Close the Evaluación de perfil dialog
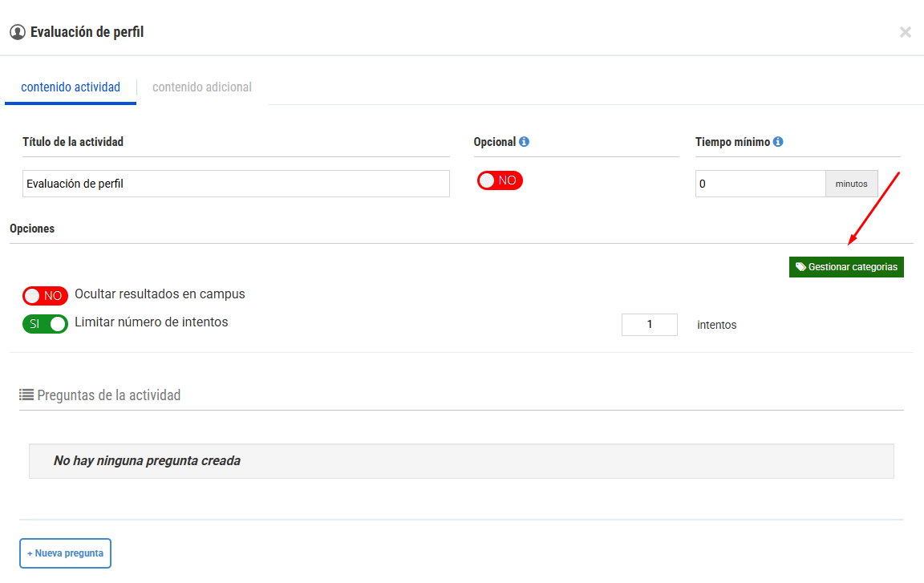The image size is (924, 583). pos(905,32)
